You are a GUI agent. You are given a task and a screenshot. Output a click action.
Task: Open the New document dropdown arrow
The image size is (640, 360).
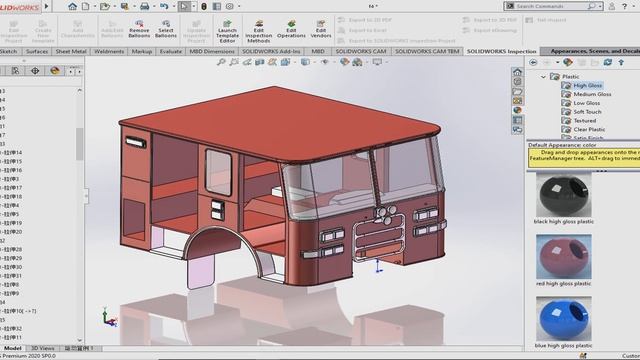click(x=95, y=6)
